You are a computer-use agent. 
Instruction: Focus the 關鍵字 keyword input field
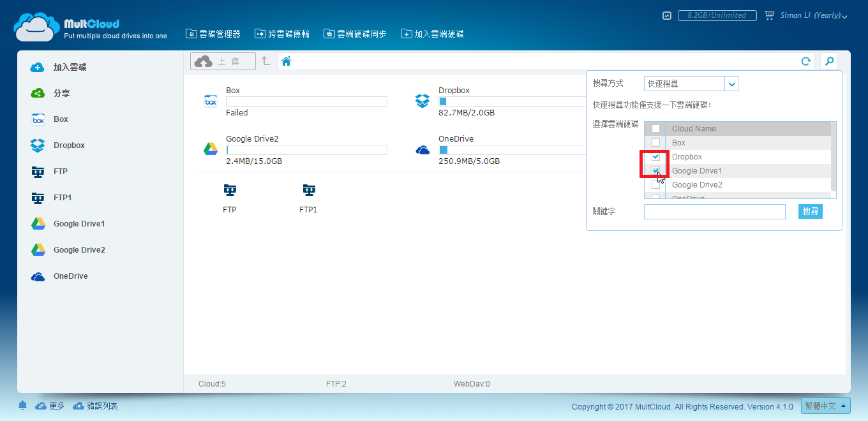715,212
